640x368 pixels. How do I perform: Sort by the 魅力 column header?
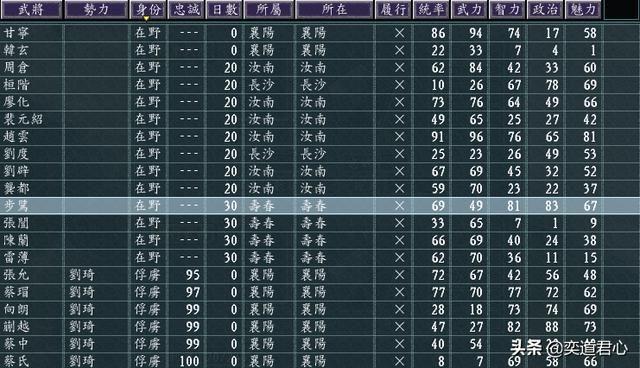583,9
